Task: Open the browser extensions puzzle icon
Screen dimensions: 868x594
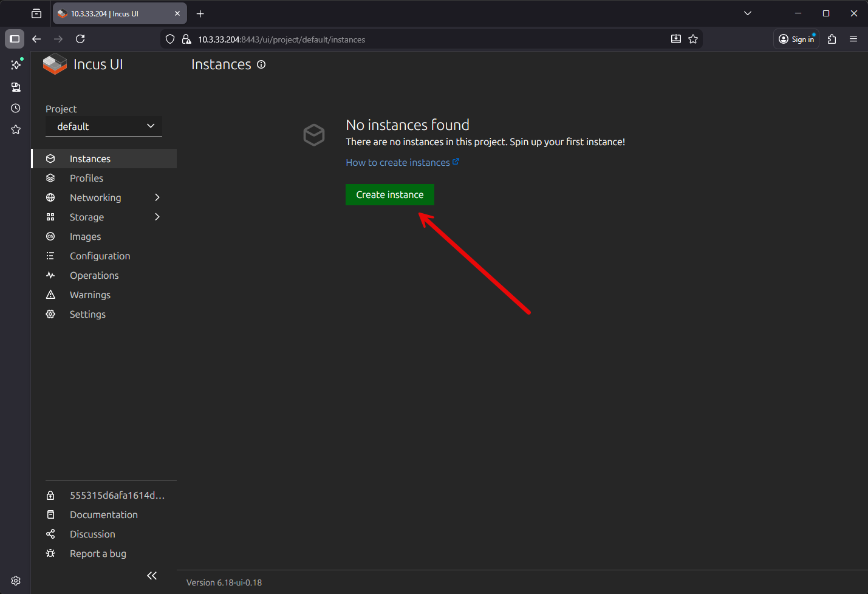Action: [x=832, y=39]
